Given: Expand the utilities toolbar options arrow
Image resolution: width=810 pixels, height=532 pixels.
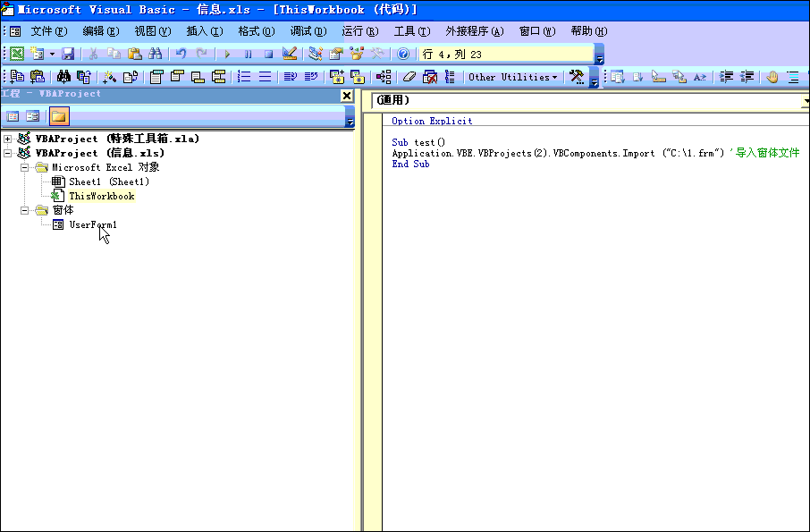Looking at the screenshot, I should click(594, 78).
